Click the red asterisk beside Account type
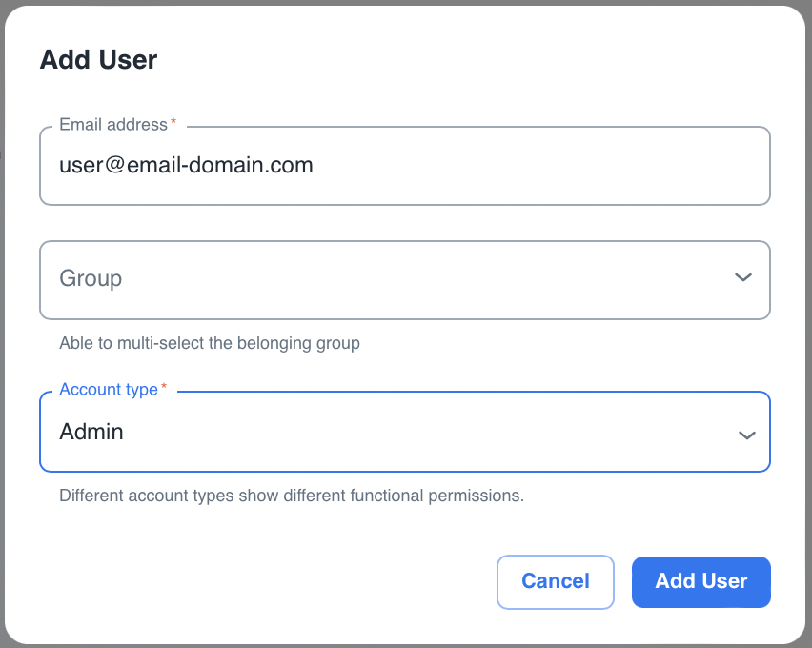This screenshot has height=648, width=812. [164, 389]
